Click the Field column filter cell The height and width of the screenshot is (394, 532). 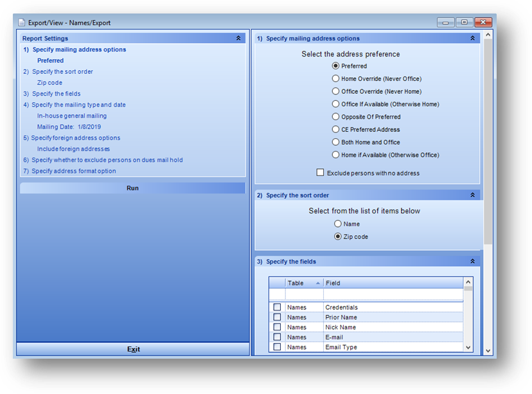point(393,294)
